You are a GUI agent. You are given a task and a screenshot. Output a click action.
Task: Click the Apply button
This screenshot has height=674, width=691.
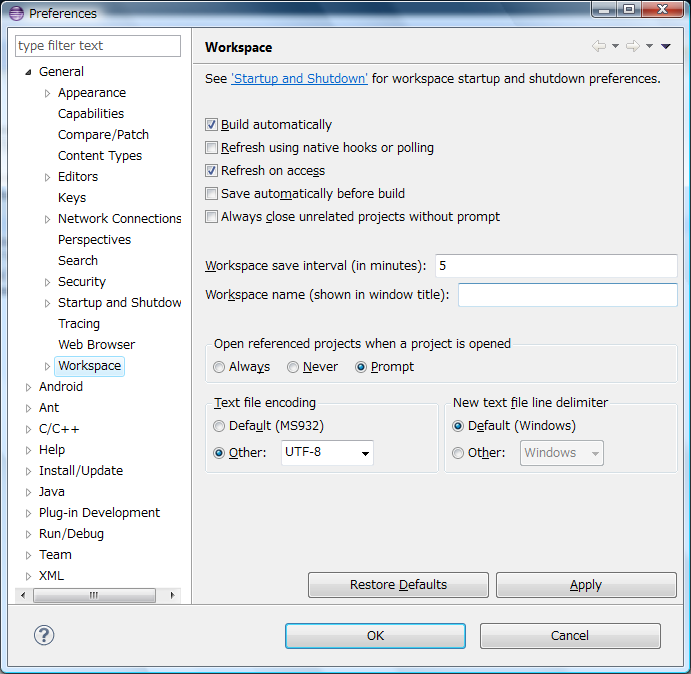(x=586, y=585)
